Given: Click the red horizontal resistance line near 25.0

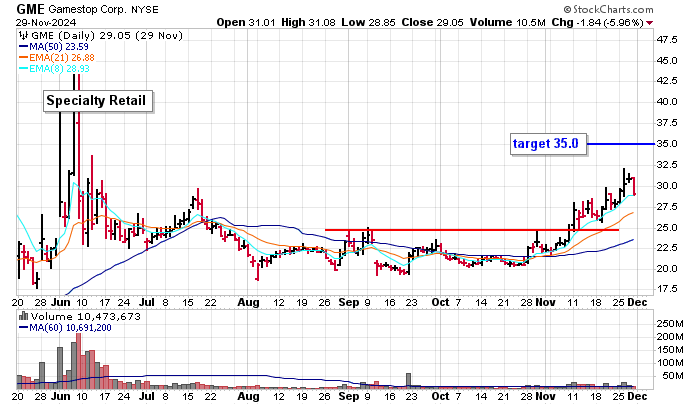Looking at the screenshot, I should point(471,230).
